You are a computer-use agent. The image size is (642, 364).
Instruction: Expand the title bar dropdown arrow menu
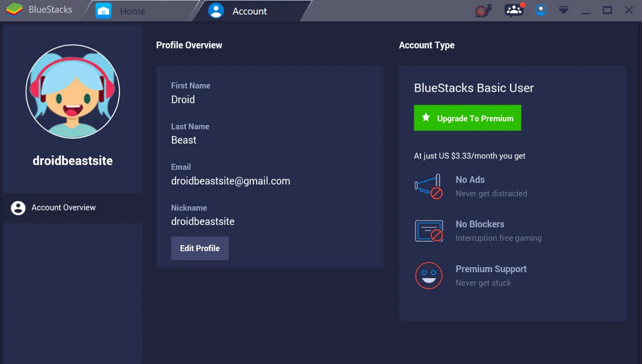tap(564, 10)
